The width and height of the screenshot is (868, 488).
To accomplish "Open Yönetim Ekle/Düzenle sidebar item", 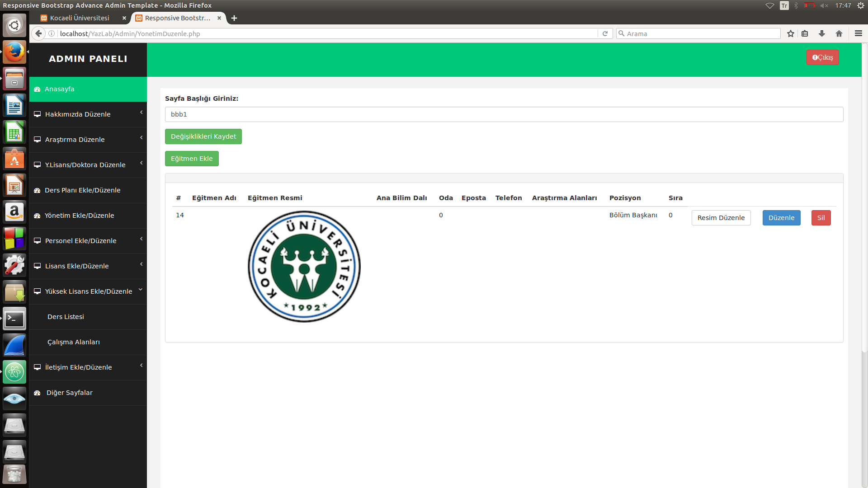I will (x=88, y=216).
